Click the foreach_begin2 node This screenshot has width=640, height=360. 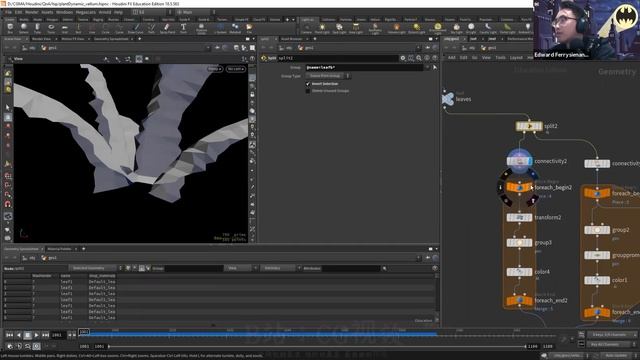coord(519,187)
